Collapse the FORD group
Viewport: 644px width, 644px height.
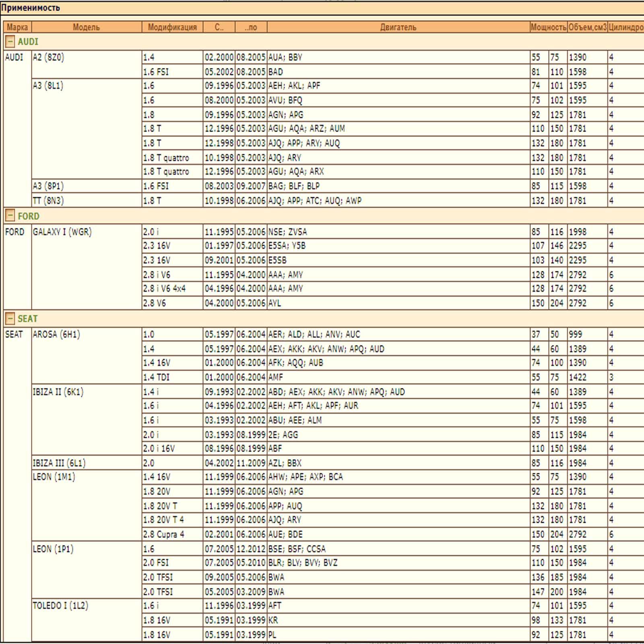pos(10,216)
